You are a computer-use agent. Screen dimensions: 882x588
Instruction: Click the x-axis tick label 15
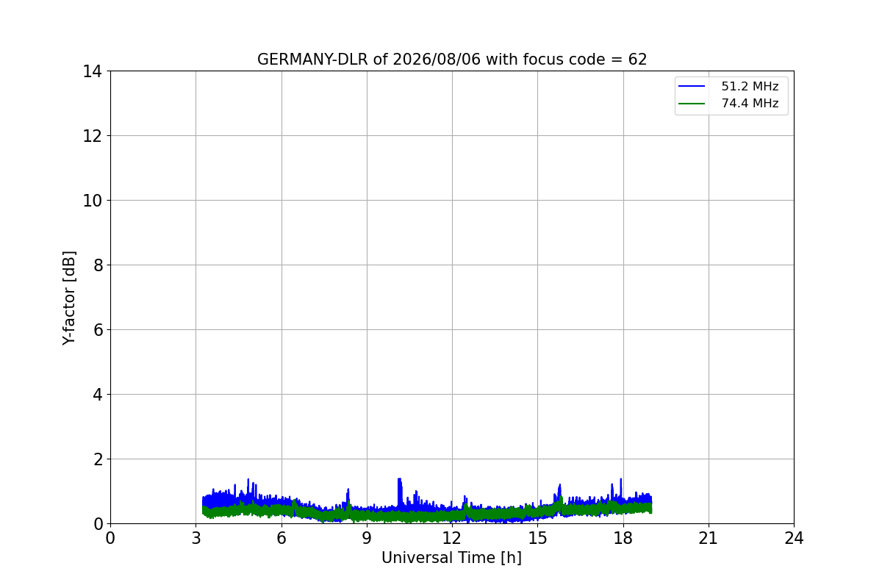537,538
